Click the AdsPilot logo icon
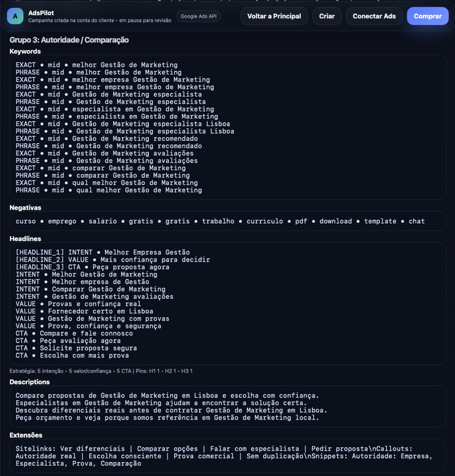455x476 pixels. (x=15, y=16)
